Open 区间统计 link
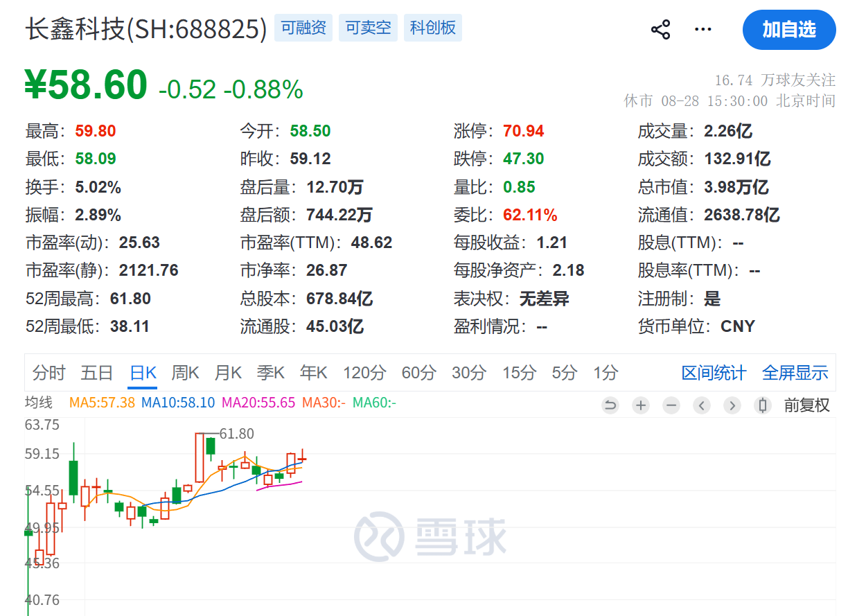This screenshot has height=616, width=857. (714, 373)
